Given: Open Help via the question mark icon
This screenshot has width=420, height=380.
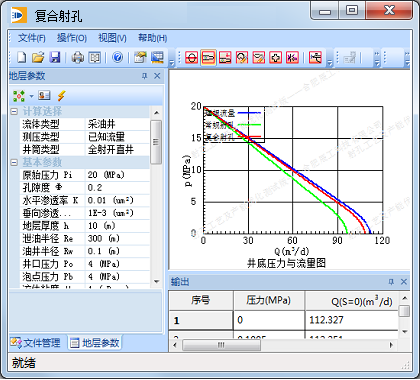Looking at the screenshot, I should [117, 57].
